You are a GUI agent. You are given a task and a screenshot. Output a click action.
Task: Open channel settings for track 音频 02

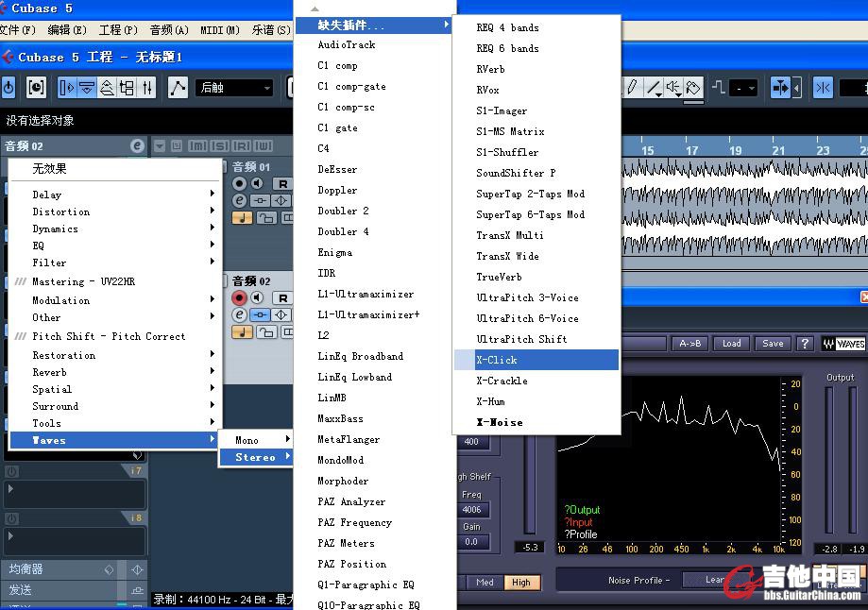239,315
